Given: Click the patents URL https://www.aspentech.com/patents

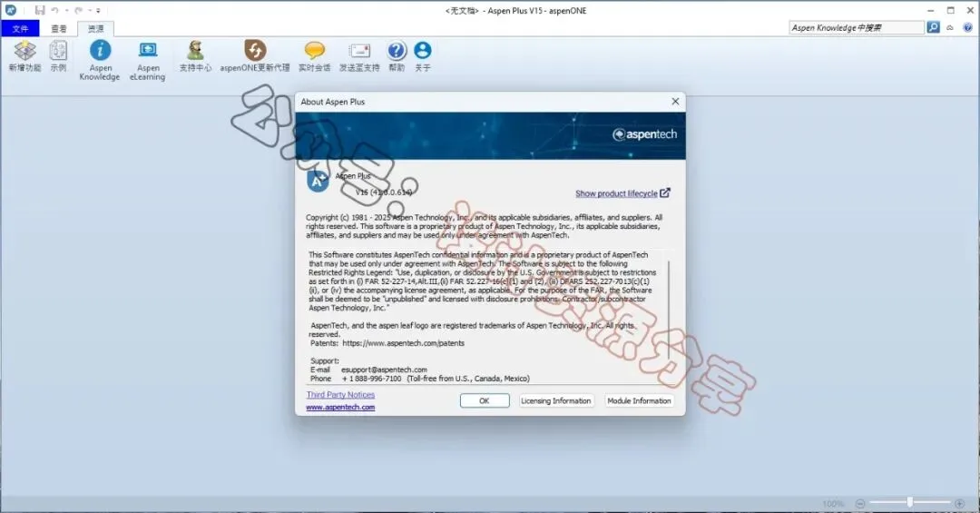Looking at the screenshot, I should [x=403, y=343].
